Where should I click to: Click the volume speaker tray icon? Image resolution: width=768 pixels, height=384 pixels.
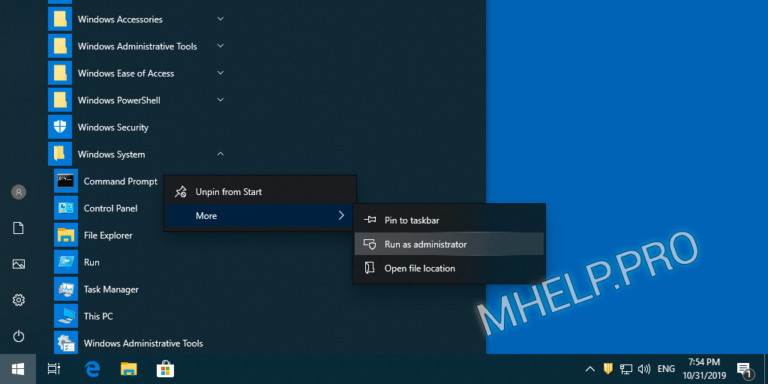(x=644, y=369)
